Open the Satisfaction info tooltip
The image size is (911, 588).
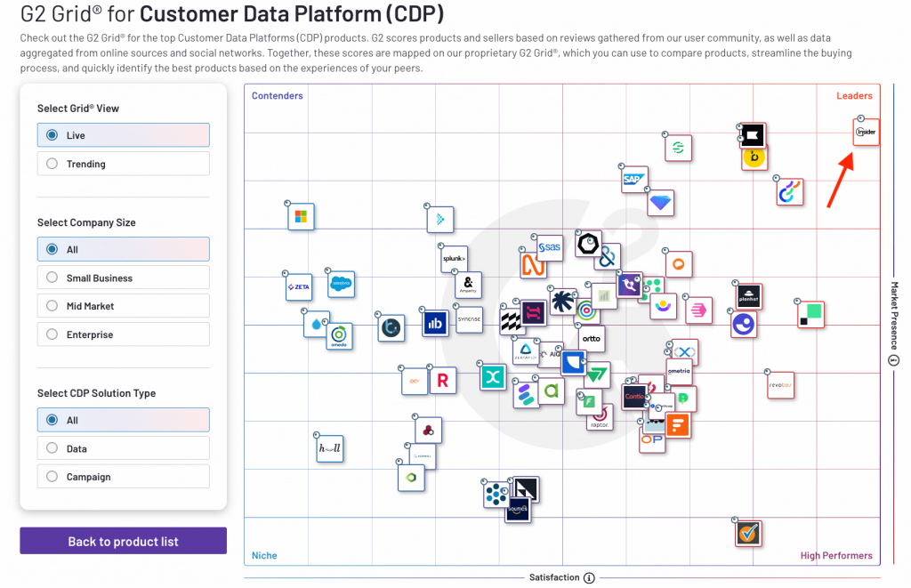[590, 576]
